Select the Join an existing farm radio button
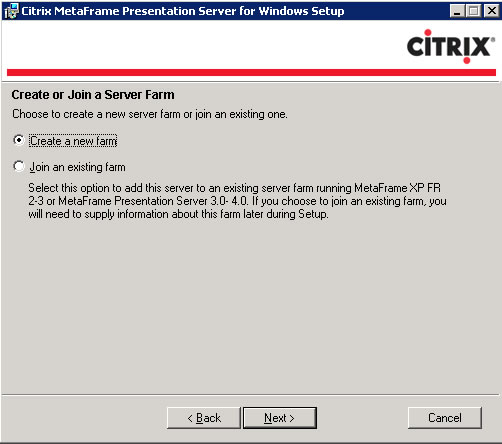Screen dimensions: 502x444 click(x=19, y=166)
